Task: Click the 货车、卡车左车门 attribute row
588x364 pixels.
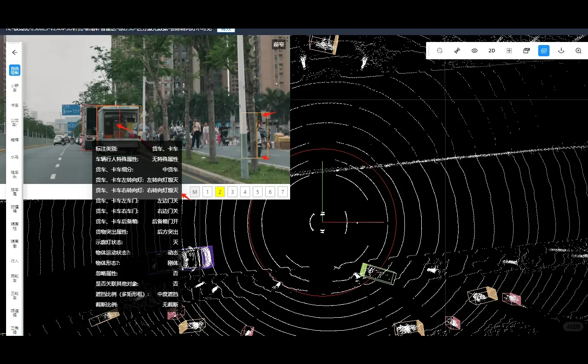Action: [x=137, y=201]
